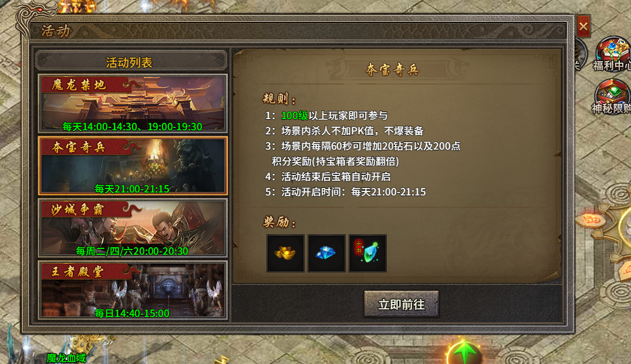
Task: Click the blue diamond reward icon
Action: [x=326, y=253]
